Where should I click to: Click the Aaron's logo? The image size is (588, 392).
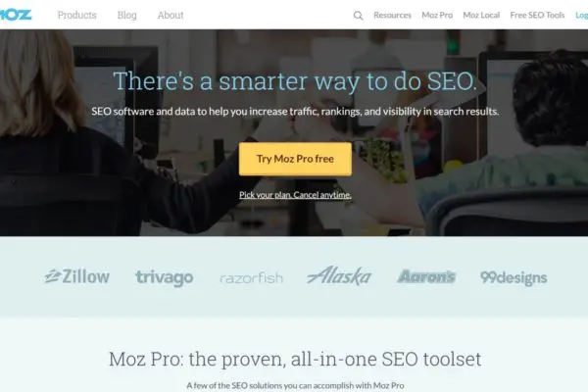click(426, 276)
